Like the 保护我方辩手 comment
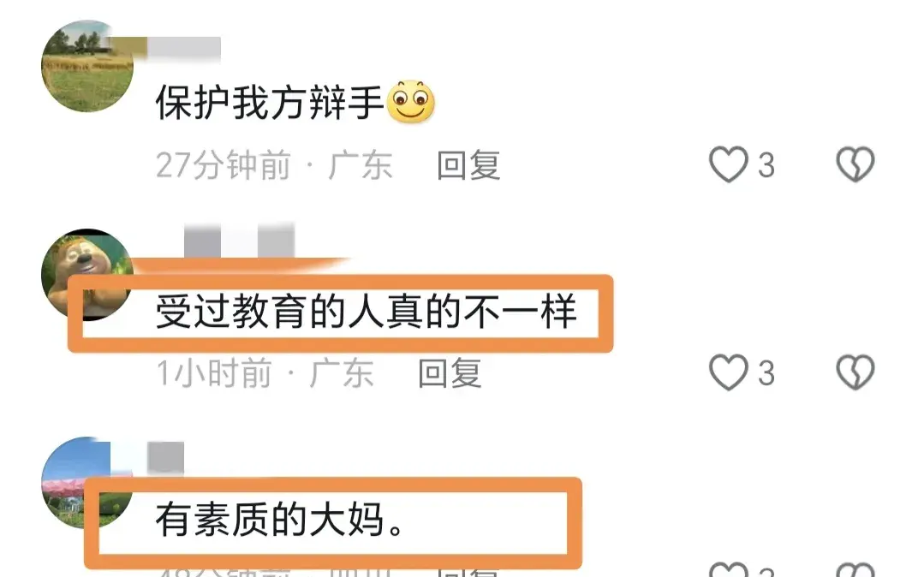This screenshot has height=577, width=924. (x=729, y=164)
